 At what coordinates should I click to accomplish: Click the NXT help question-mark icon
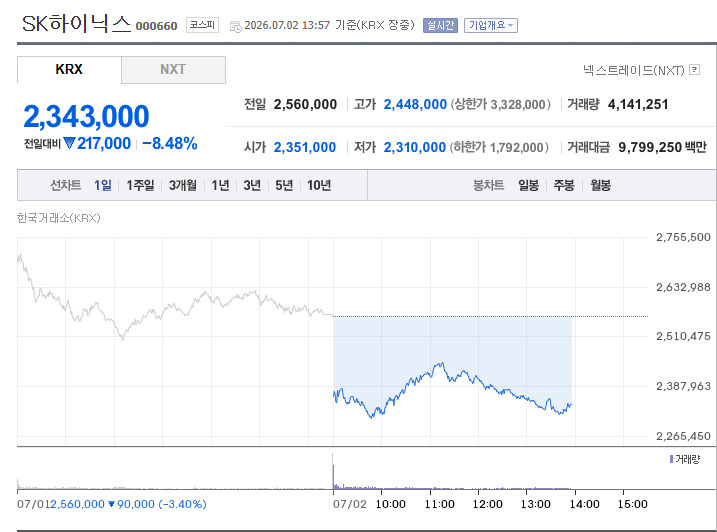(695, 70)
